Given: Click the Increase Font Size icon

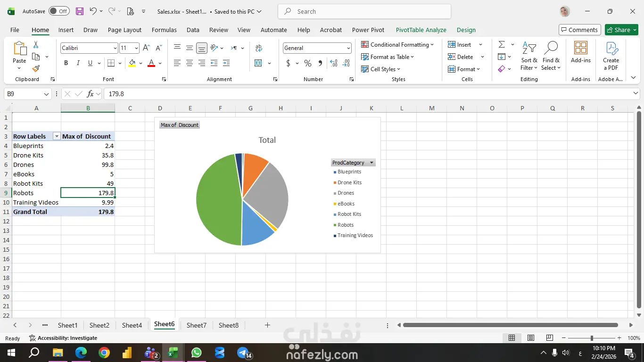Looking at the screenshot, I should pos(146,48).
